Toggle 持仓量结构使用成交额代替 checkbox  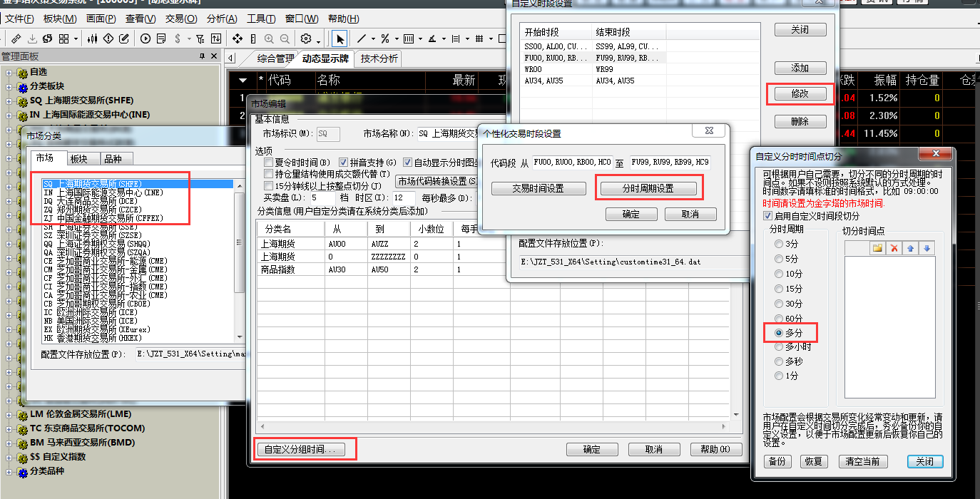[269, 174]
